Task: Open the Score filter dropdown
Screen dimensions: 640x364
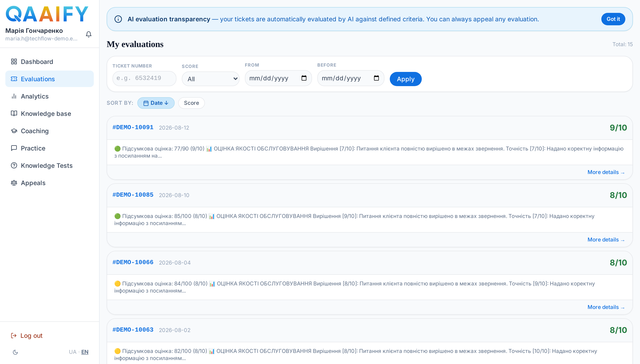Action: pos(210,79)
